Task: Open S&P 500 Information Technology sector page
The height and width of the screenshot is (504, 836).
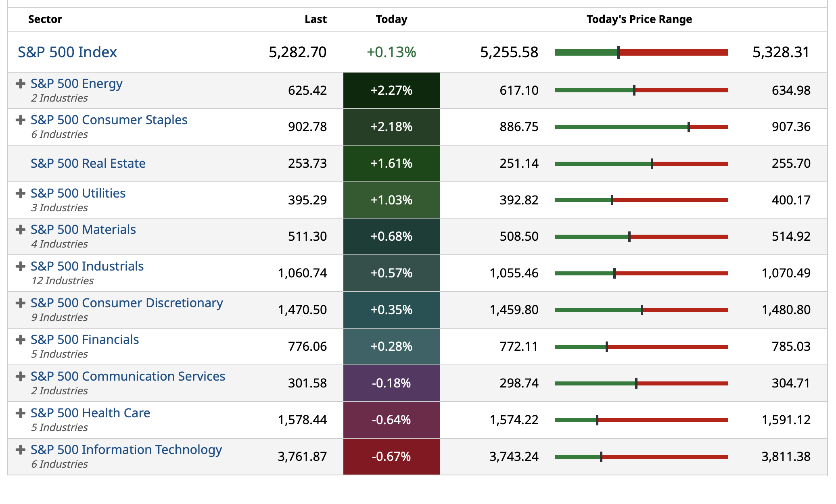Action: 126,450
